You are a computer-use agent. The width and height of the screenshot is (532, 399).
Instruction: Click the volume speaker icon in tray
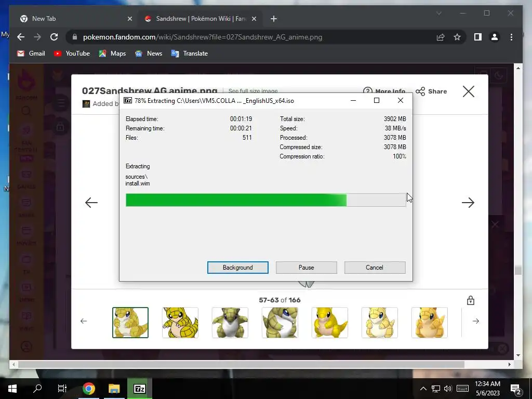coord(448,389)
